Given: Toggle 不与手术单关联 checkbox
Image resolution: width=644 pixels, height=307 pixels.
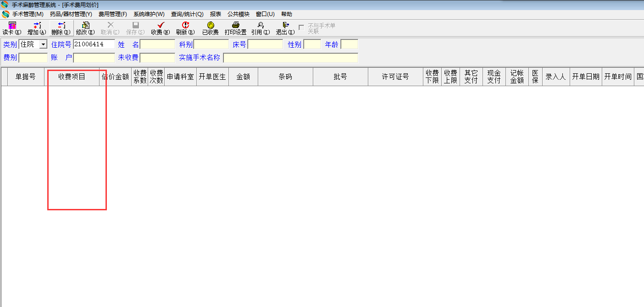Looking at the screenshot, I should tap(301, 28).
